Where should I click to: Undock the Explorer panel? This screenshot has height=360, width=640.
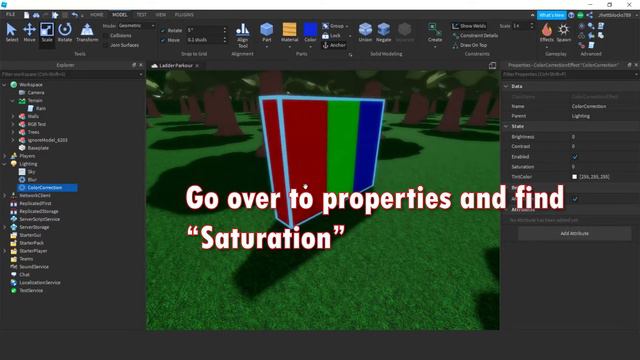(134, 65)
